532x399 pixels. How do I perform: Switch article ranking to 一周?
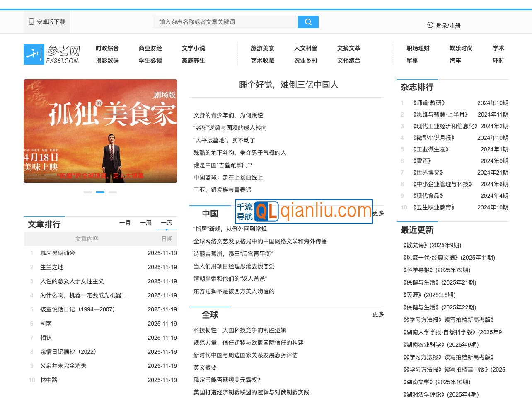coord(145,223)
